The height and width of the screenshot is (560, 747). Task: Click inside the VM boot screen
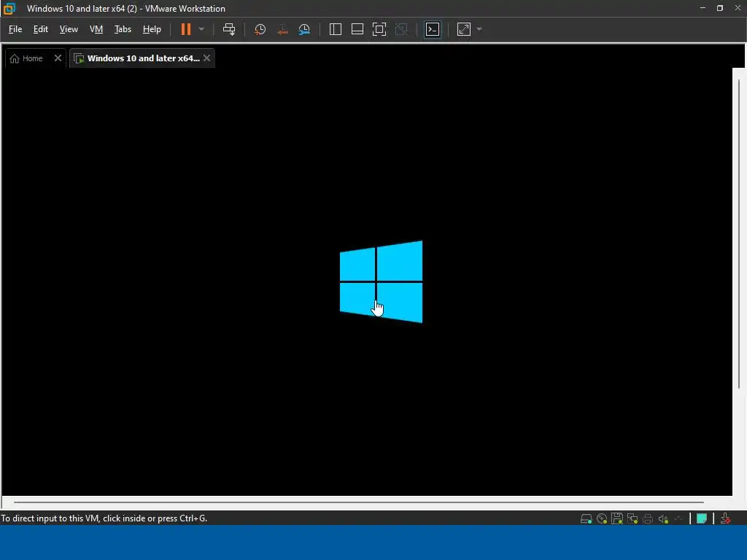click(x=367, y=282)
